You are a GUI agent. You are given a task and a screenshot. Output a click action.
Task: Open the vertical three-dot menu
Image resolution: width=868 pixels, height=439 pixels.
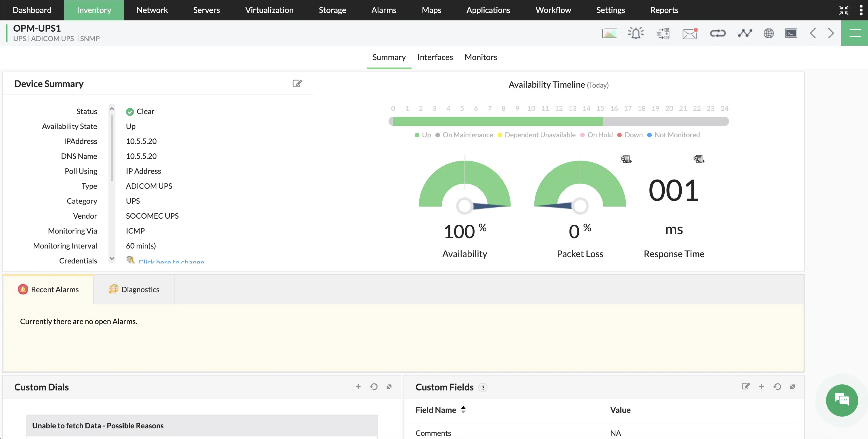861,10
